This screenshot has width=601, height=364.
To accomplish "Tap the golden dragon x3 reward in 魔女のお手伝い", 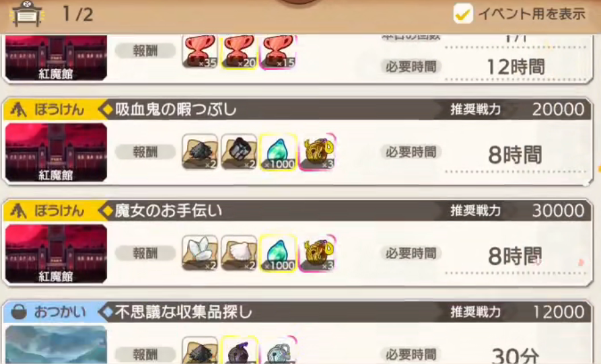I will [x=317, y=253].
